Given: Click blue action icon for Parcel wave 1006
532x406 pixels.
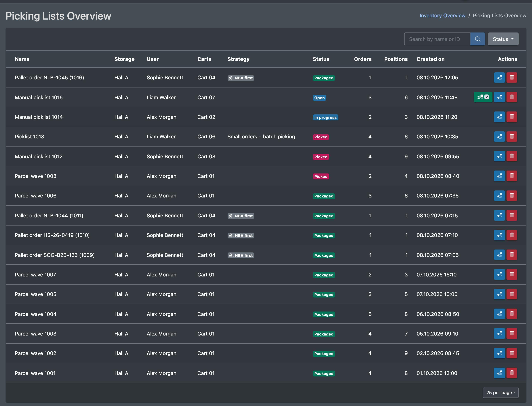Looking at the screenshot, I should click(x=499, y=196).
